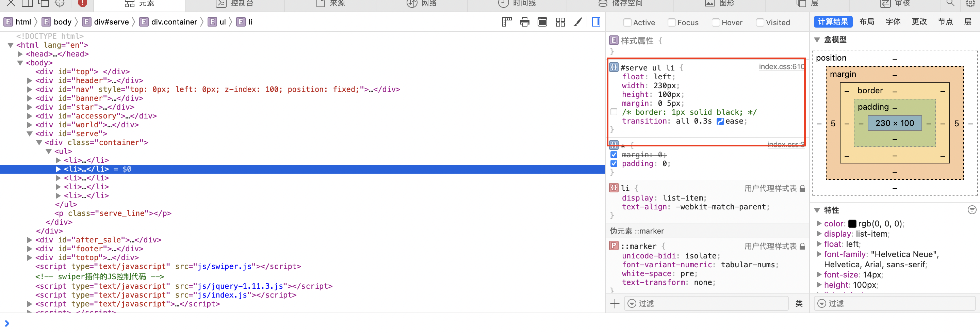Viewport: 980px width, 333px height.
Task: Click the console prompt arrow
Action: (x=7, y=323)
